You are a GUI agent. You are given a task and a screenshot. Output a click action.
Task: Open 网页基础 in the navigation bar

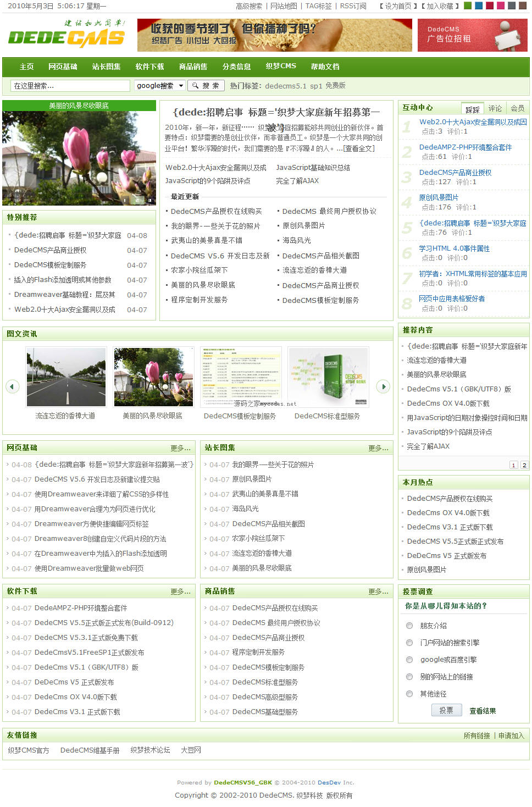pos(63,67)
